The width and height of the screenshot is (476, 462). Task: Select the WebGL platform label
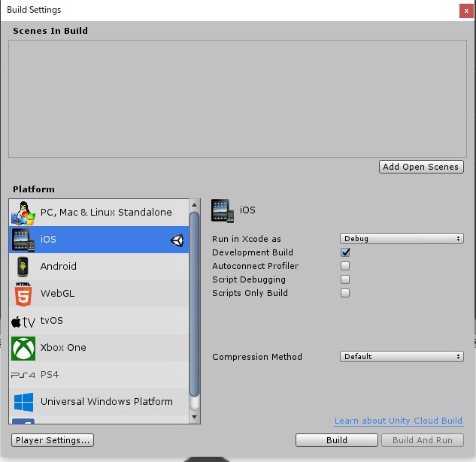(57, 293)
